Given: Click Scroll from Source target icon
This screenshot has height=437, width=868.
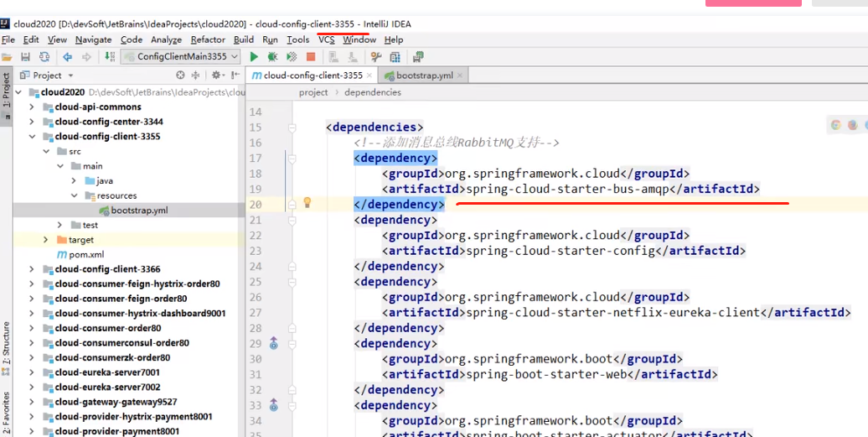Looking at the screenshot, I should click(180, 75).
